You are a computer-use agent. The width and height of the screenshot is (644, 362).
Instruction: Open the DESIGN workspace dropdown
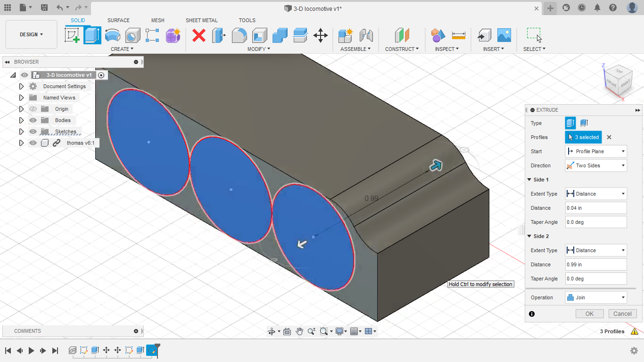[x=31, y=34]
